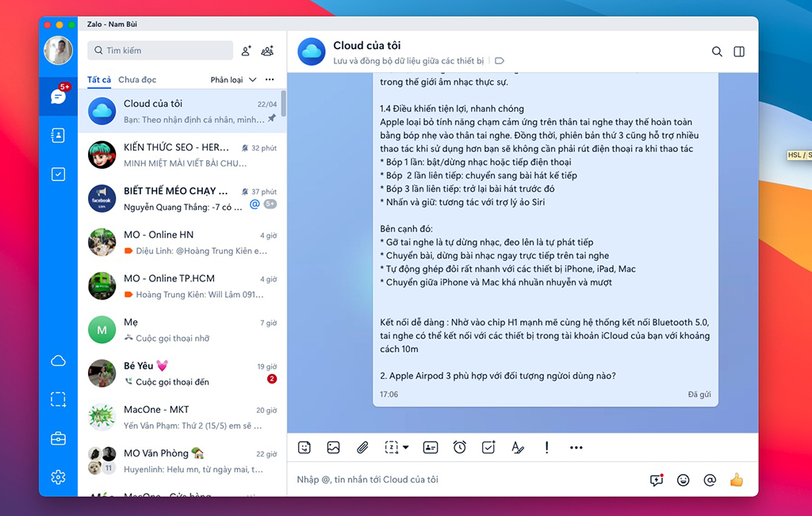The image size is (812, 516).
Task: Open the MO - Online TP.HCM conversation
Action: (182, 286)
